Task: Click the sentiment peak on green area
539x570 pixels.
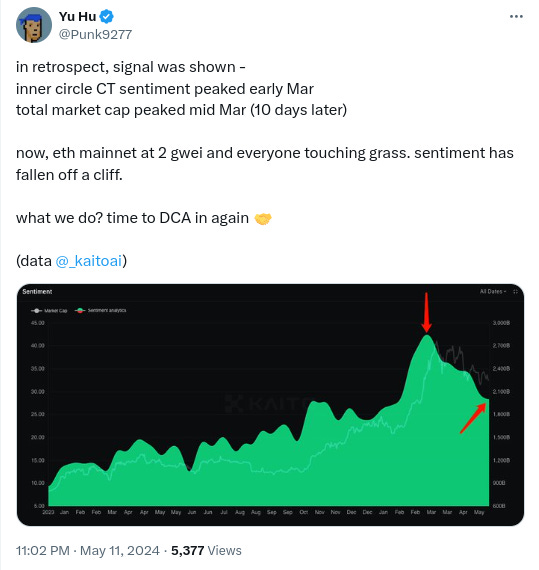Action: click(427, 337)
